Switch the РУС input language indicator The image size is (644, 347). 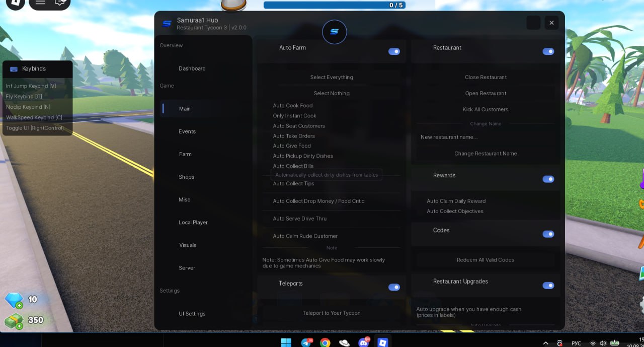(x=576, y=343)
